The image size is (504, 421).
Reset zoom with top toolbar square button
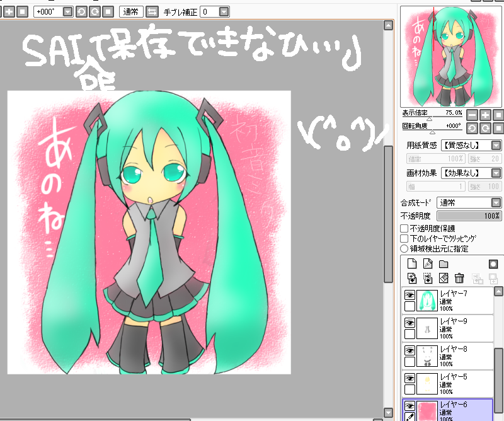click(x=22, y=12)
